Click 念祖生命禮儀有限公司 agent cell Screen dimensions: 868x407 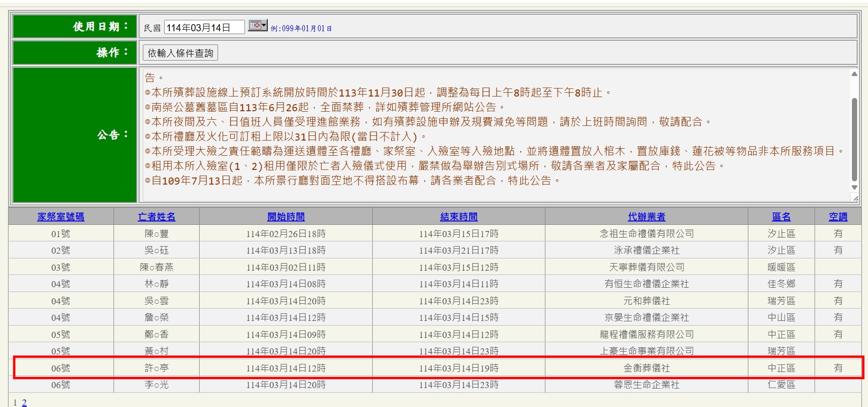tap(646, 234)
